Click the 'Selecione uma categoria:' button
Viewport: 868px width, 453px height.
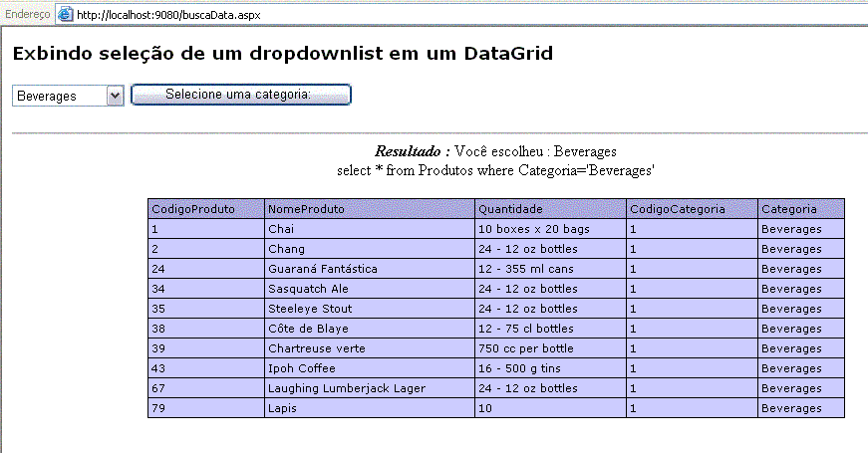pos(241,95)
